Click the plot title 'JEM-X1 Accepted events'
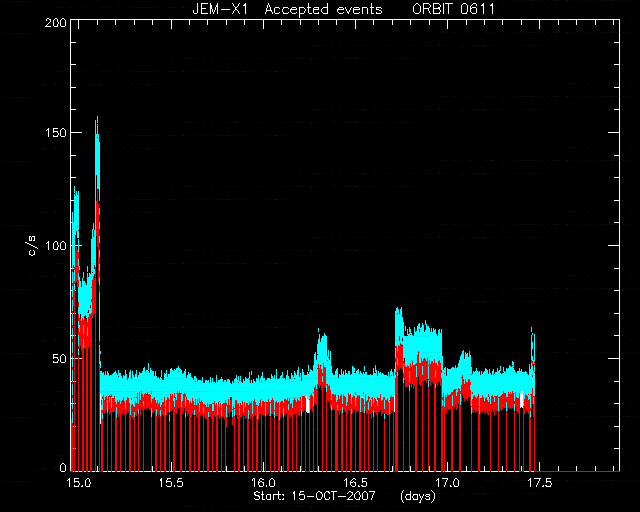 point(287,9)
